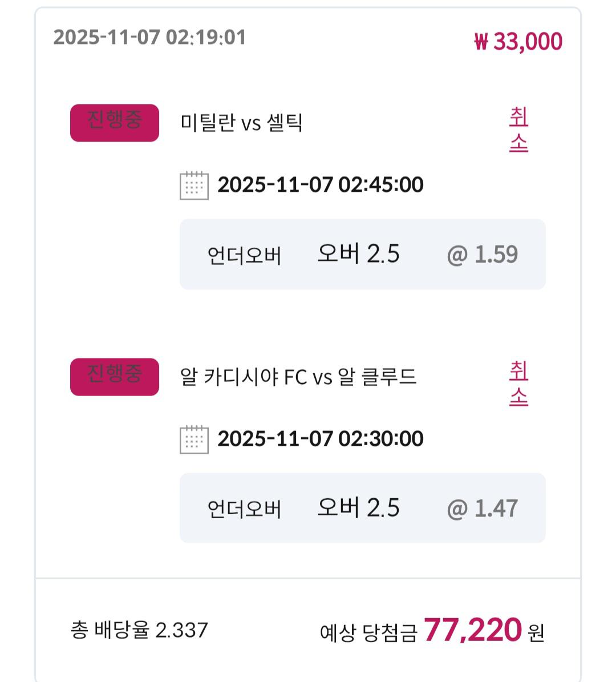This screenshot has height=682, width=616.
Task: Cancel the 알 카디시야 FC vs 알 클루드 bet
Action: [518, 384]
